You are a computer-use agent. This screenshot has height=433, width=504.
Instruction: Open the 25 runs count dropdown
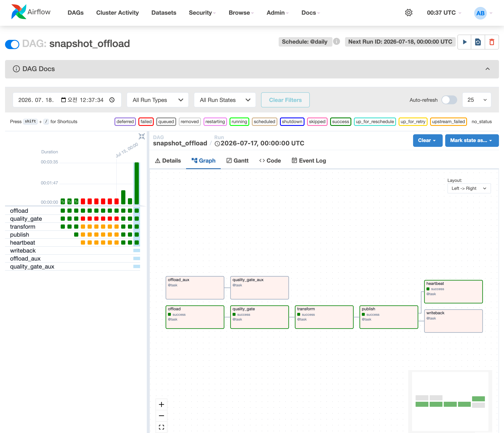pos(476,100)
